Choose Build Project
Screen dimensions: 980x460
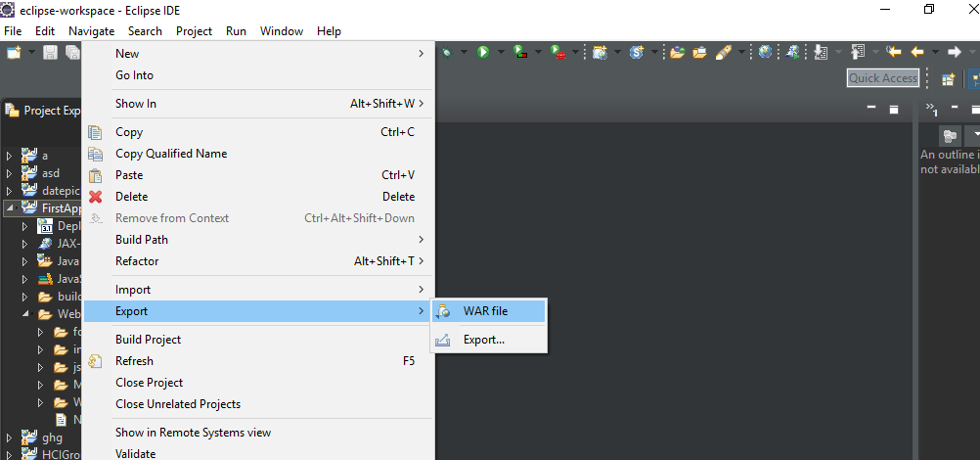[258, 340]
